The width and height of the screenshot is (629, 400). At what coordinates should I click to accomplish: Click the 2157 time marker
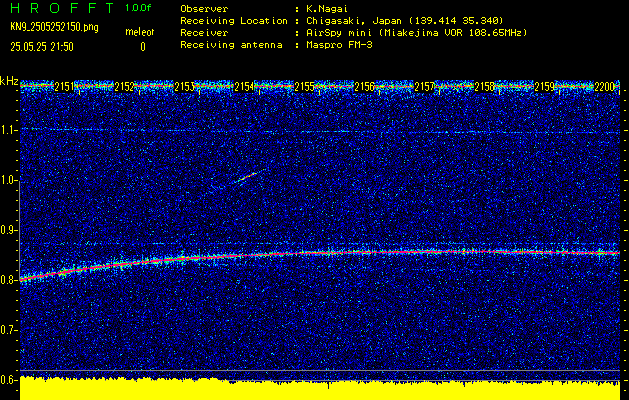pyautogui.click(x=424, y=87)
